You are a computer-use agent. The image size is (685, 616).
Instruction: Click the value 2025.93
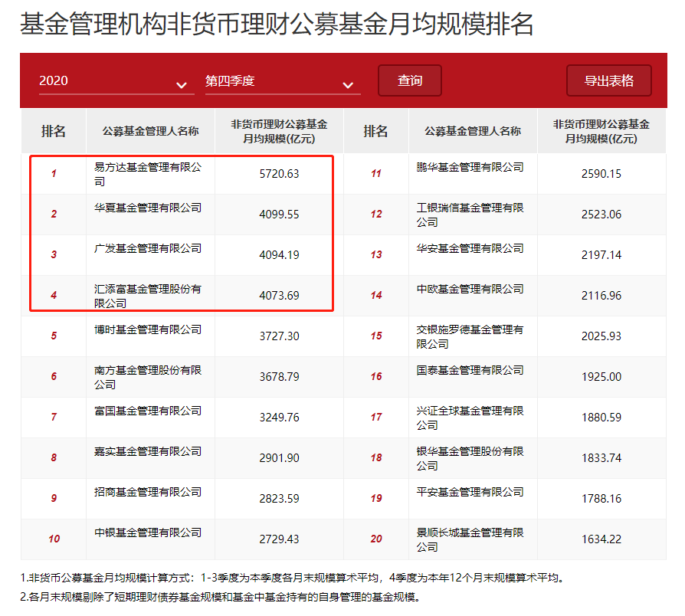(601, 336)
